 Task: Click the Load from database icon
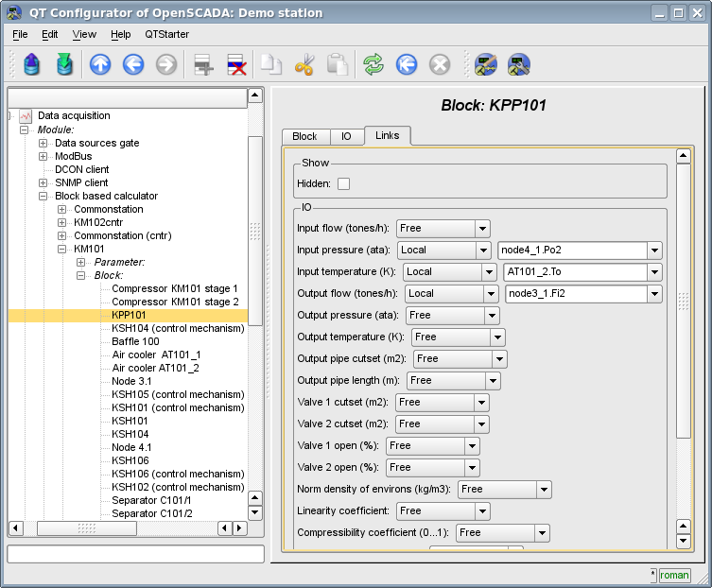pyautogui.click(x=32, y=64)
